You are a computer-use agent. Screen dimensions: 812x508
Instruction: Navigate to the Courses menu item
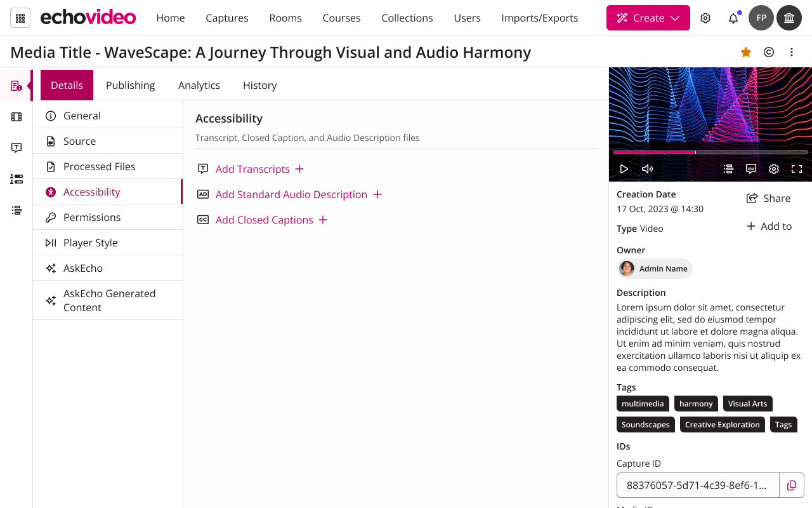[x=341, y=18]
